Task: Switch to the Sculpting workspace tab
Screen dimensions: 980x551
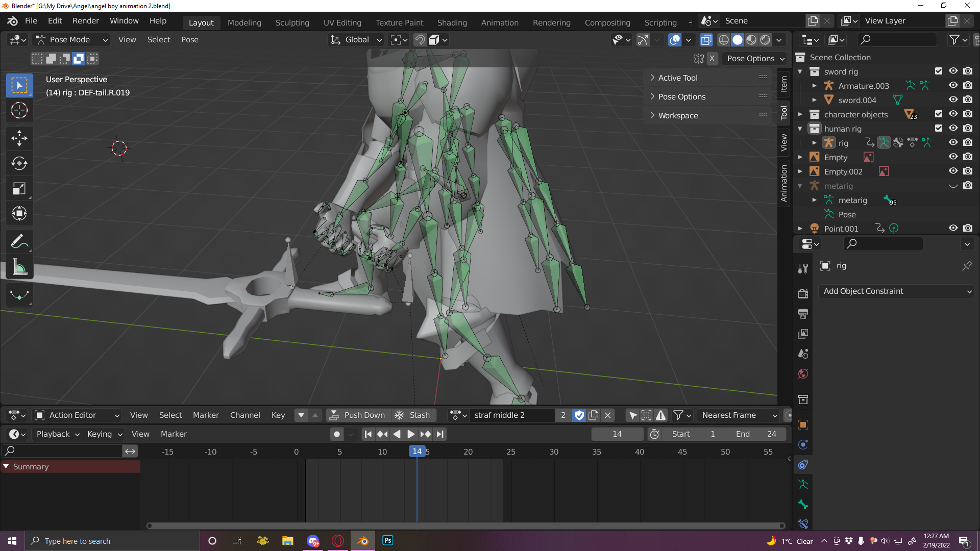Action: pos(292,22)
